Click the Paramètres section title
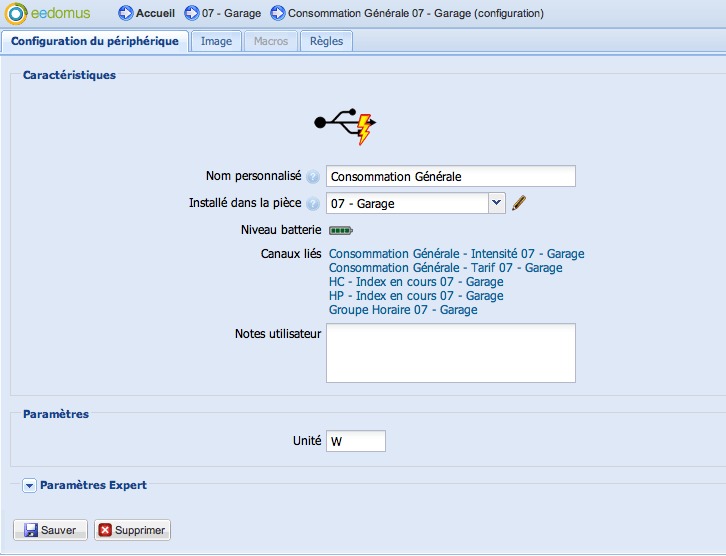The image size is (726, 556). [56, 414]
